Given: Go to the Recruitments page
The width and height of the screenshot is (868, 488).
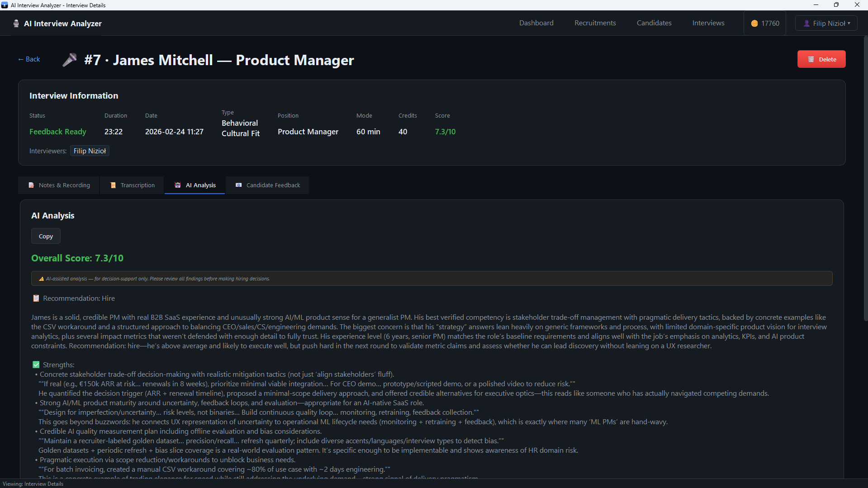Looking at the screenshot, I should pos(595,23).
